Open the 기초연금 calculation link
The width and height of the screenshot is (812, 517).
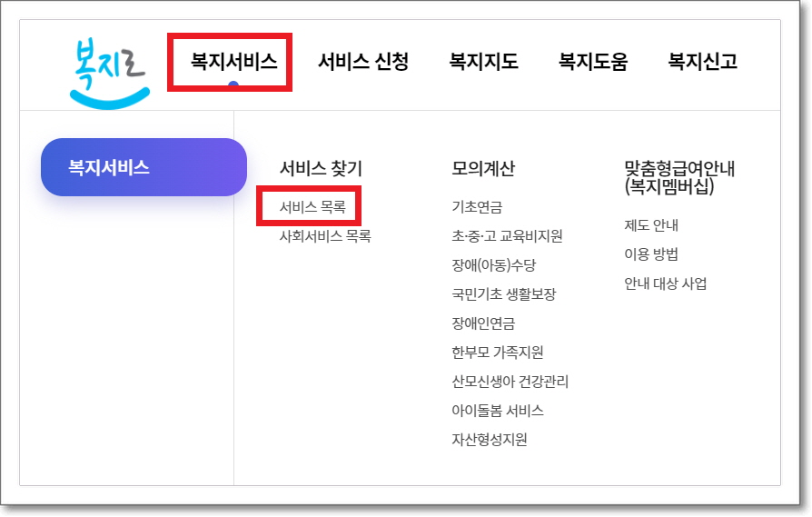click(x=477, y=207)
